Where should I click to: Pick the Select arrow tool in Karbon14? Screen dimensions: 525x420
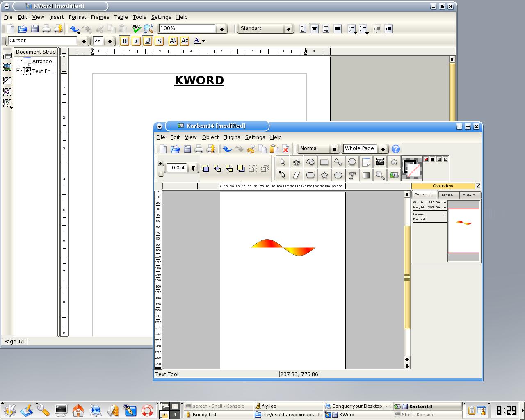coord(282,162)
